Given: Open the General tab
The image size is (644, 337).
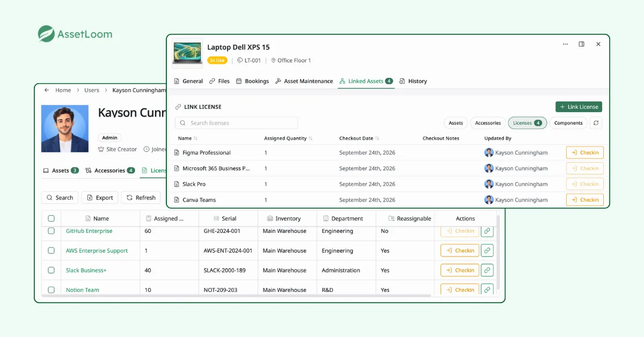Looking at the screenshot, I should [x=188, y=81].
